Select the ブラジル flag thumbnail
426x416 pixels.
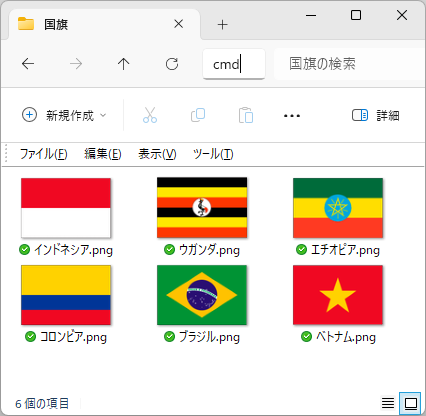coord(202,295)
